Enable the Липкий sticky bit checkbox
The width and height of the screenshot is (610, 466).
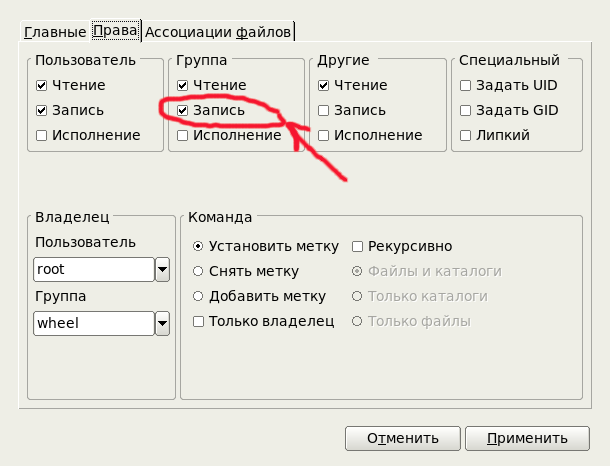[465, 135]
